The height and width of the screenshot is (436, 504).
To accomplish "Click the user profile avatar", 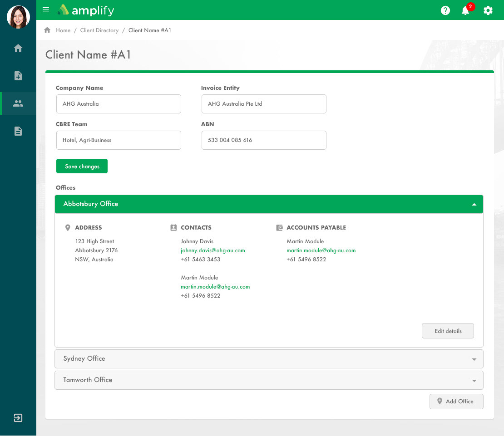I will point(18,17).
